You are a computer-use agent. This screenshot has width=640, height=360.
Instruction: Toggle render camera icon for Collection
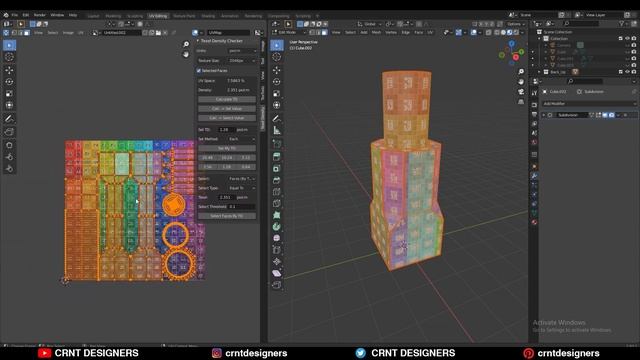click(634, 38)
